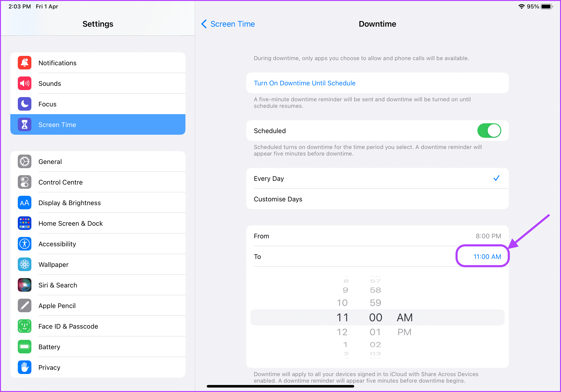Tap selected minute 00 in picker

(376, 317)
